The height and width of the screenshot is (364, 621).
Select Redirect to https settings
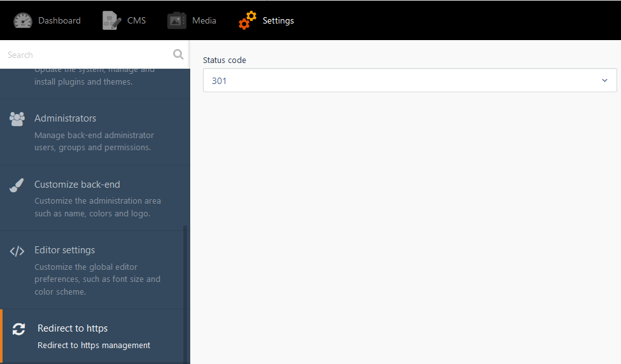(x=95, y=336)
